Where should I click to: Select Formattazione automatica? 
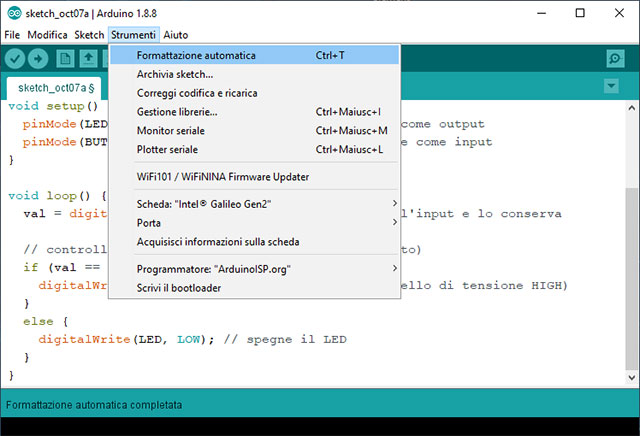coord(254,55)
